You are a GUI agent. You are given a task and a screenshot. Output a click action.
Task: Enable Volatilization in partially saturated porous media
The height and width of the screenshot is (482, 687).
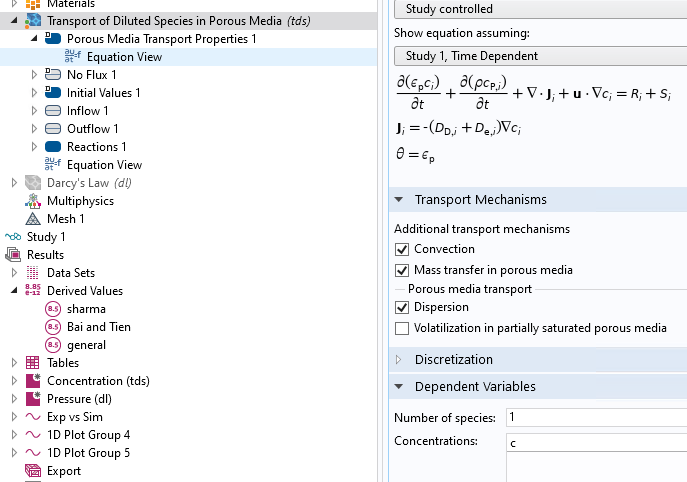coord(402,328)
